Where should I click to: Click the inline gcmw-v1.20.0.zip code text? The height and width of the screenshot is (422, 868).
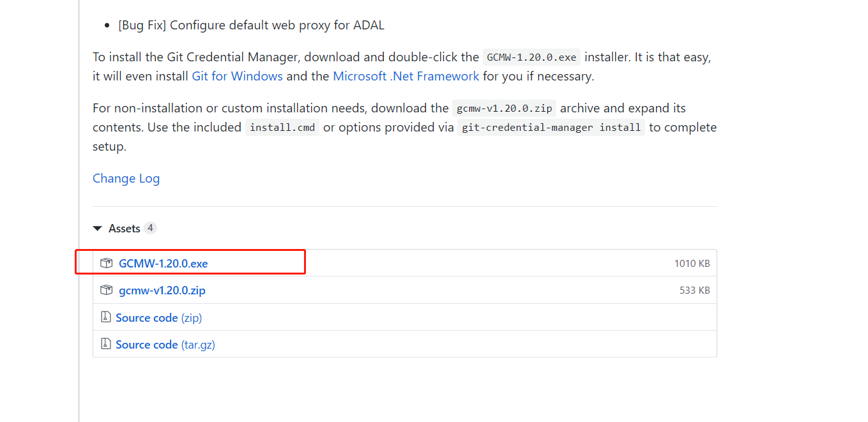[x=504, y=108]
